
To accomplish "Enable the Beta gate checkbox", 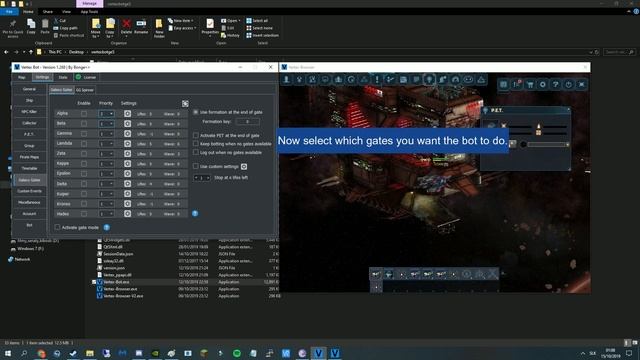I will 84,123.
